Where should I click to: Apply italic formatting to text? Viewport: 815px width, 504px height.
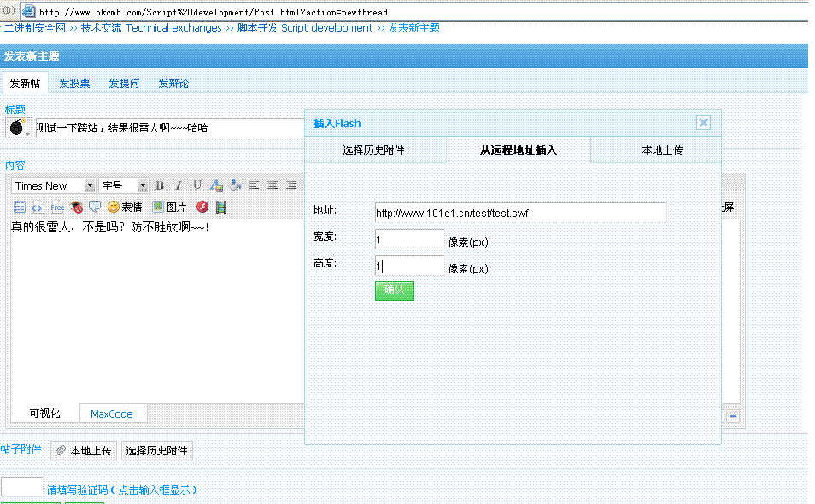coord(179,186)
